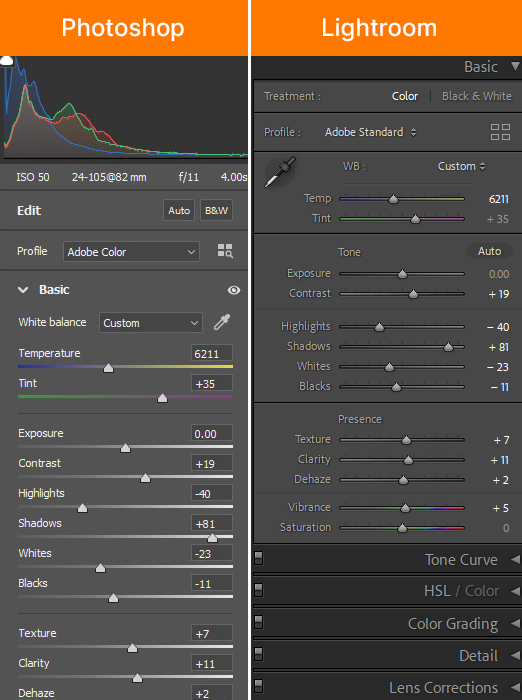Toggle the Color Grading panel switch

pyautogui.click(x=259, y=622)
